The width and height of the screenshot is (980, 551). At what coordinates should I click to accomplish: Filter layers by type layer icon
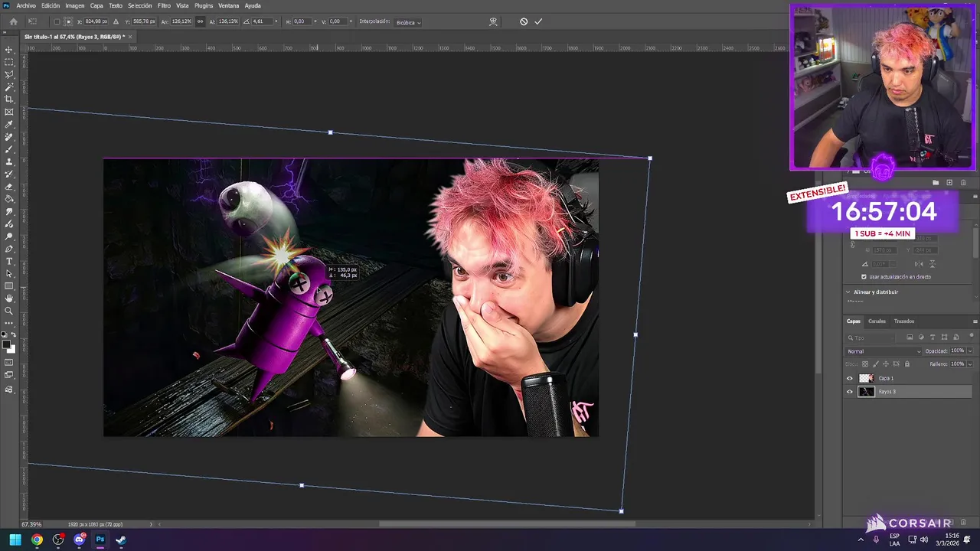click(933, 337)
